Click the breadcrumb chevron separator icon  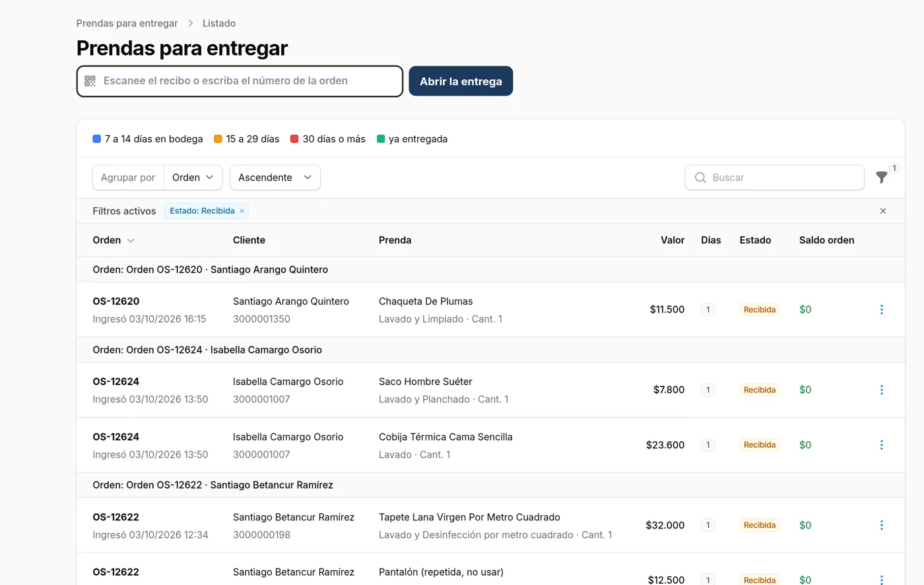pyautogui.click(x=190, y=23)
